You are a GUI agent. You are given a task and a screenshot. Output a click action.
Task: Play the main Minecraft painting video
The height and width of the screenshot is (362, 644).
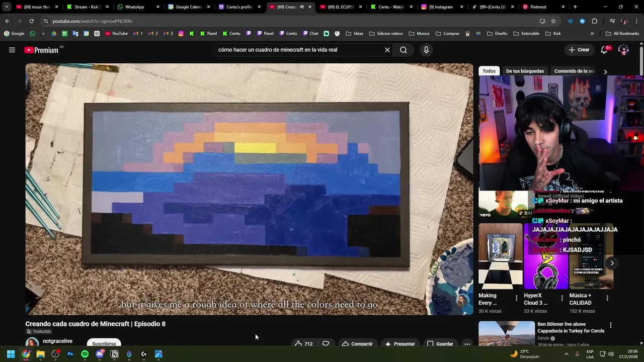coord(249,189)
